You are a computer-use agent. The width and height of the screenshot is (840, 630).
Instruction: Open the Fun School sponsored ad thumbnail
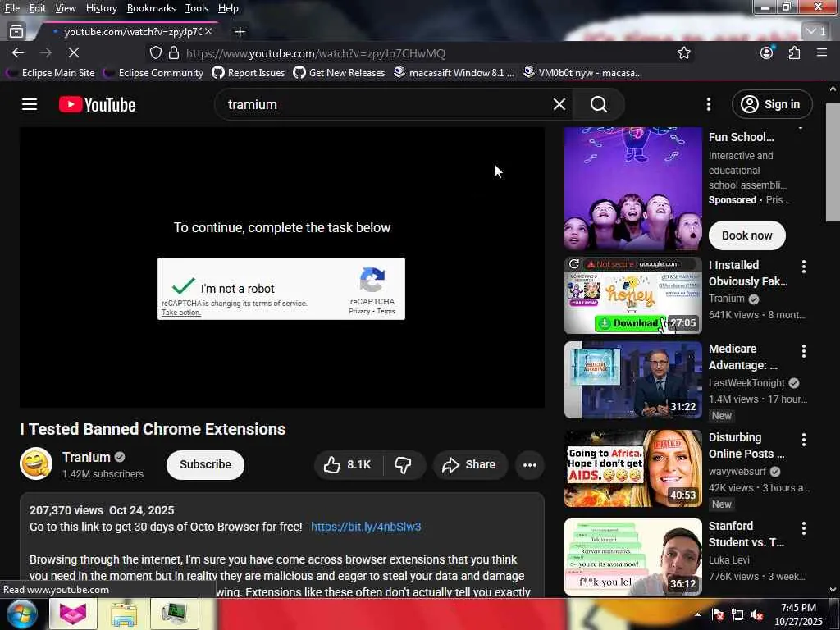click(x=632, y=188)
